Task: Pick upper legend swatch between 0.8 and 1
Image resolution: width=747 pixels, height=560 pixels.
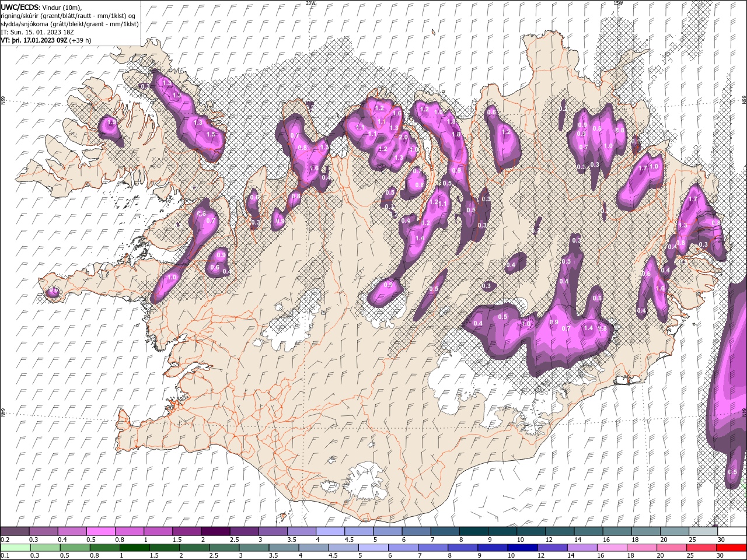Action: coord(130,531)
